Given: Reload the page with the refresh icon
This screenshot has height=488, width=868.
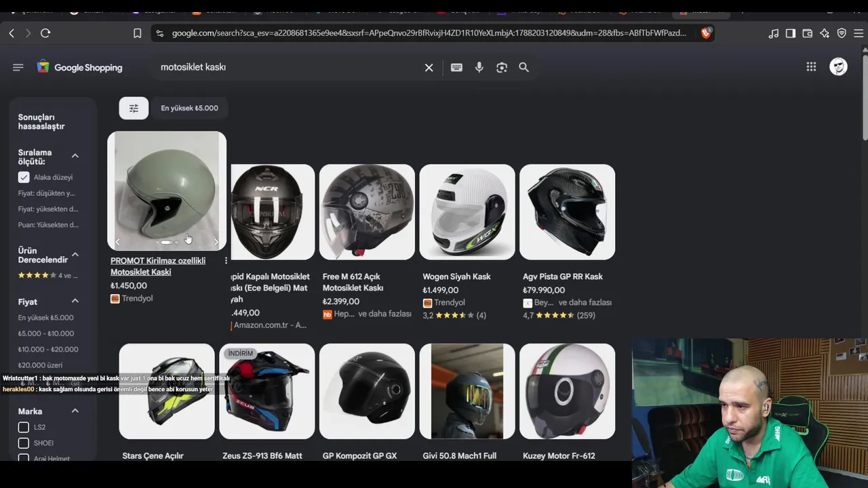Looking at the screenshot, I should point(45,33).
